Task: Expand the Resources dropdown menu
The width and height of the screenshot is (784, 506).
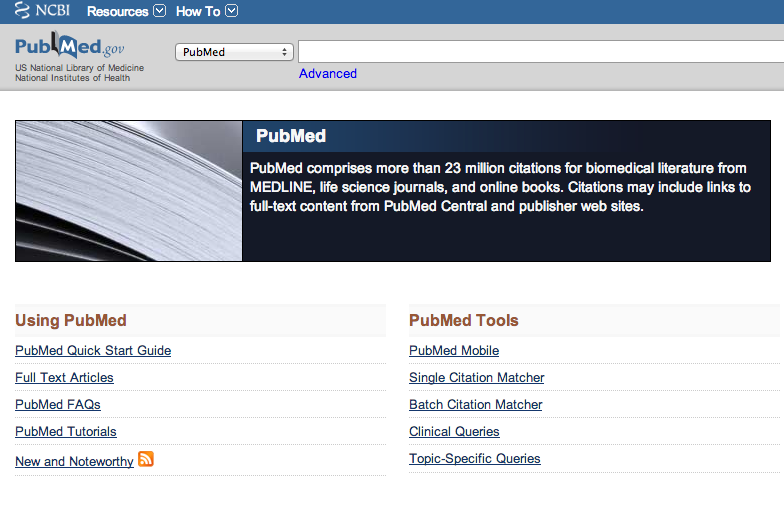Action: click(x=126, y=11)
